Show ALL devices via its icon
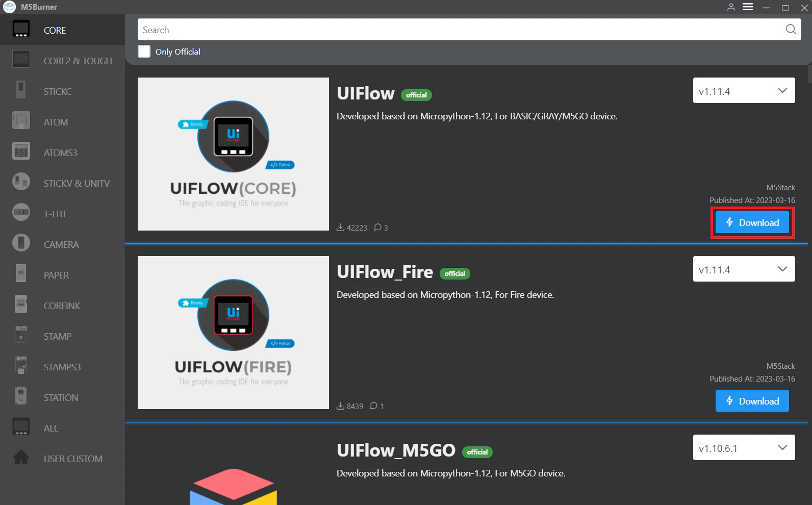This screenshot has width=812, height=505. tap(21, 427)
